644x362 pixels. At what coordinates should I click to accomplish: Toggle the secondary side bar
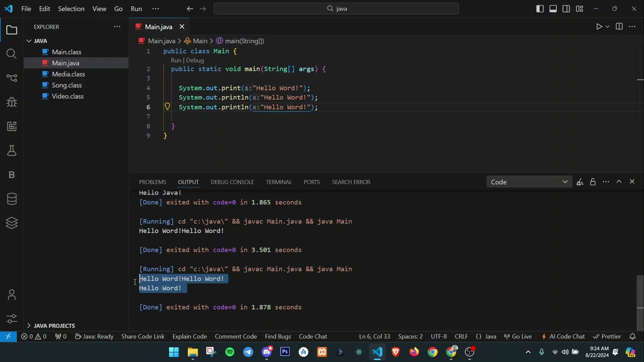tap(566, 9)
